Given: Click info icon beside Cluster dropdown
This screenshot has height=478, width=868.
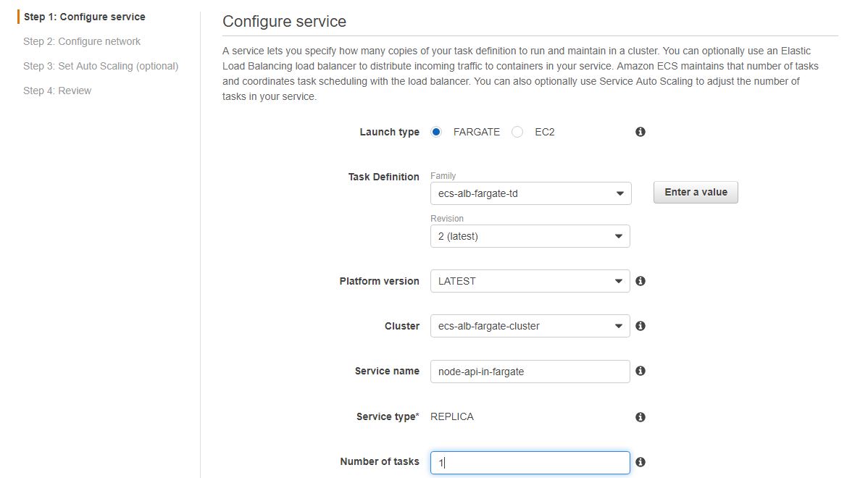Looking at the screenshot, I should (x=640, y=326).
